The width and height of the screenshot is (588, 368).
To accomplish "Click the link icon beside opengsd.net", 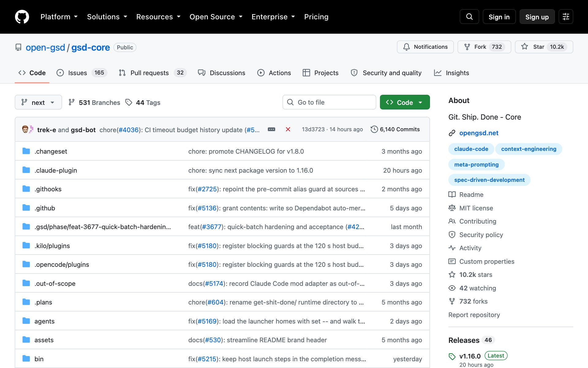I will (x=452, y=133).
